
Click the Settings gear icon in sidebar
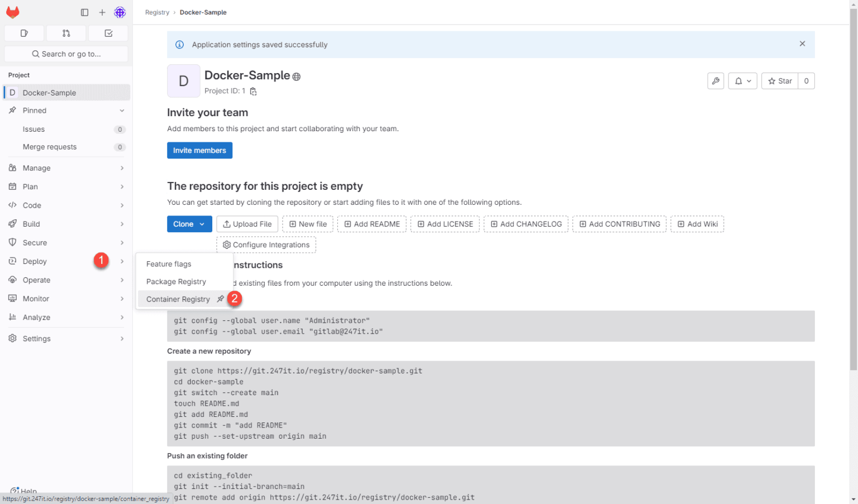click(x=12, y=338)
